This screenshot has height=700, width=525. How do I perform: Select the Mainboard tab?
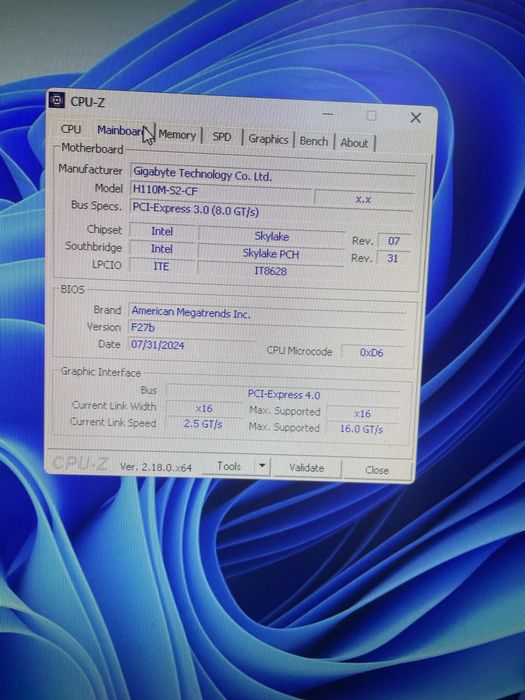click(121, 130)
